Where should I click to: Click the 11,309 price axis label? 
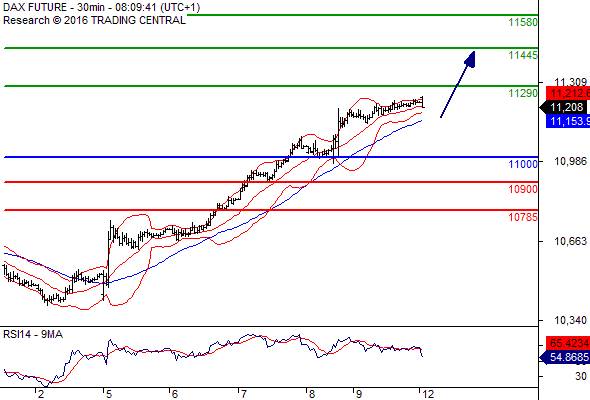[x=570, y=82]
